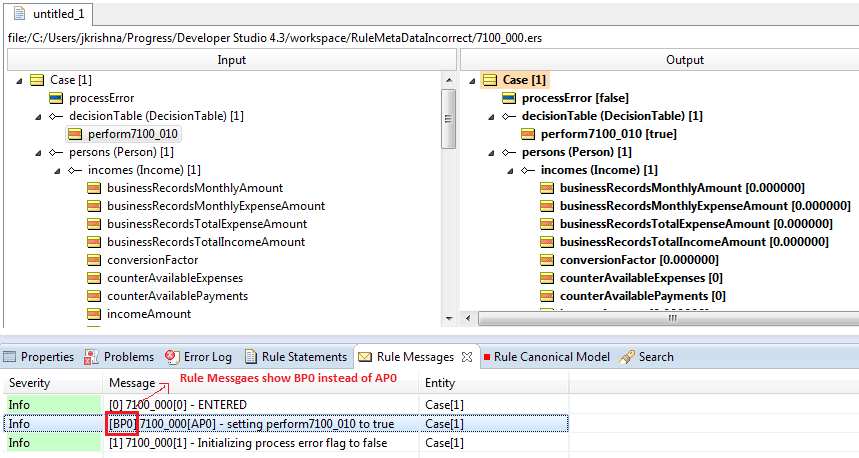Viewport: 859px width, 458px height.
Task: Select processError [false] in Output tree
Action: tap(575, 98)
